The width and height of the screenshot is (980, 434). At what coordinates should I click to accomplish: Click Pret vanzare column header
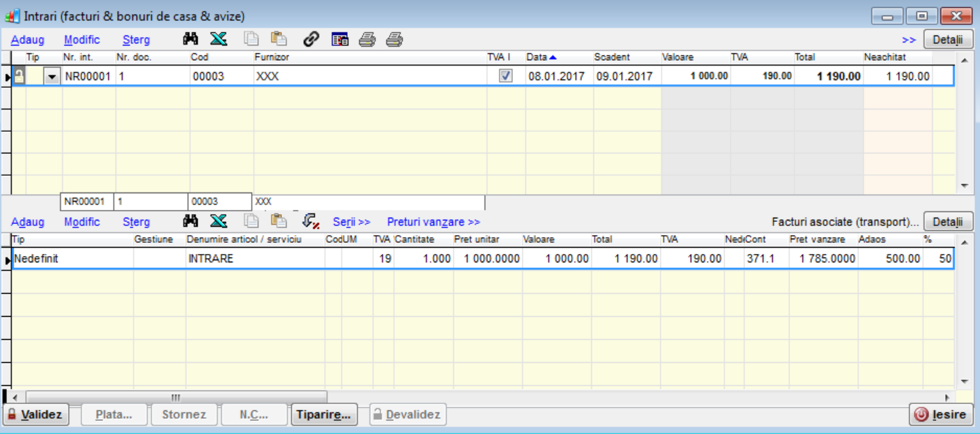[822, 239]
